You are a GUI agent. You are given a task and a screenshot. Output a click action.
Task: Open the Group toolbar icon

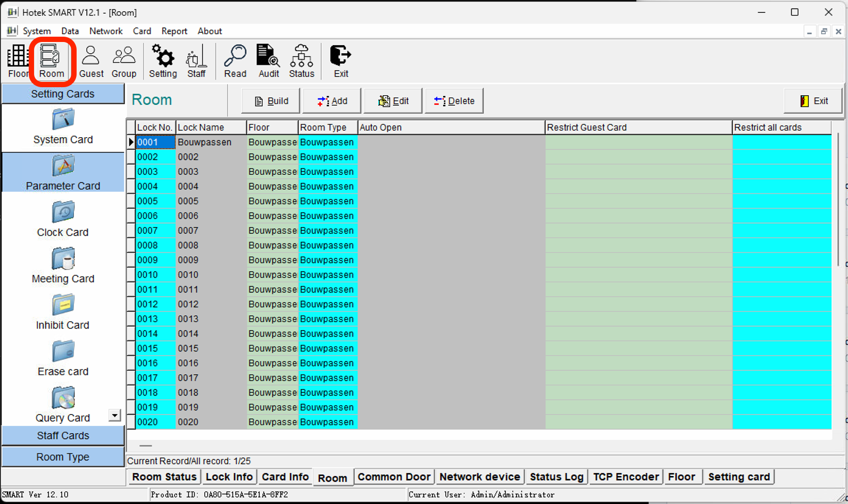(124, 61)
